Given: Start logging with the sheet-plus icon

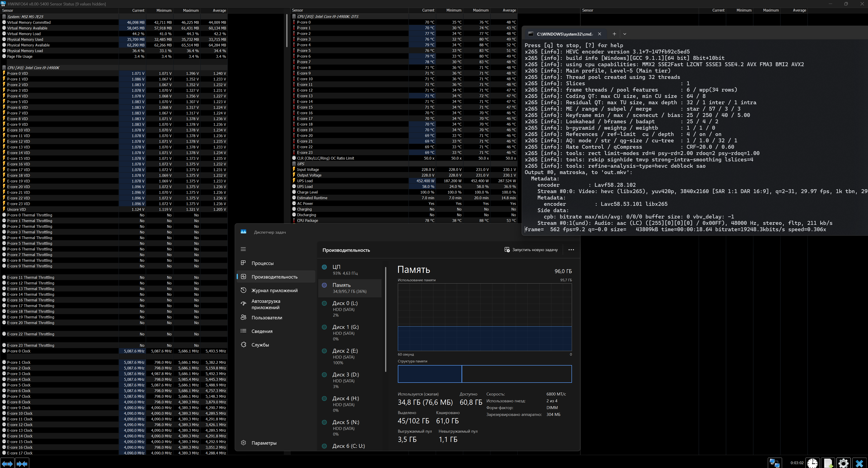Looking at the screenshot, I should tap(828, 463).
